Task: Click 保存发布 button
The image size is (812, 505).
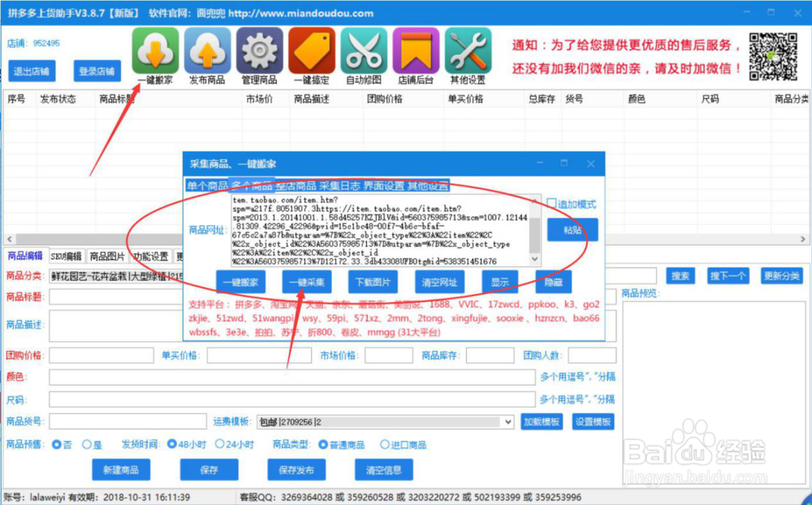Action: (296, 470)
